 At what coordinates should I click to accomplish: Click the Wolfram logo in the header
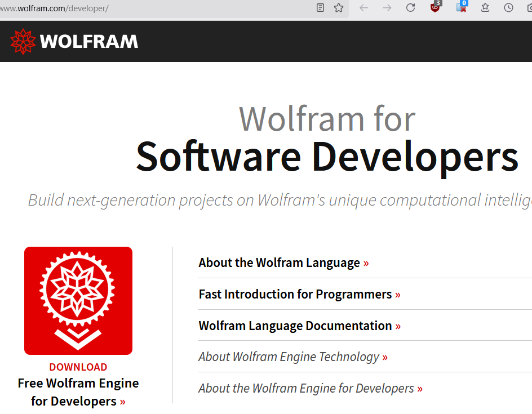tap(74, 41)
